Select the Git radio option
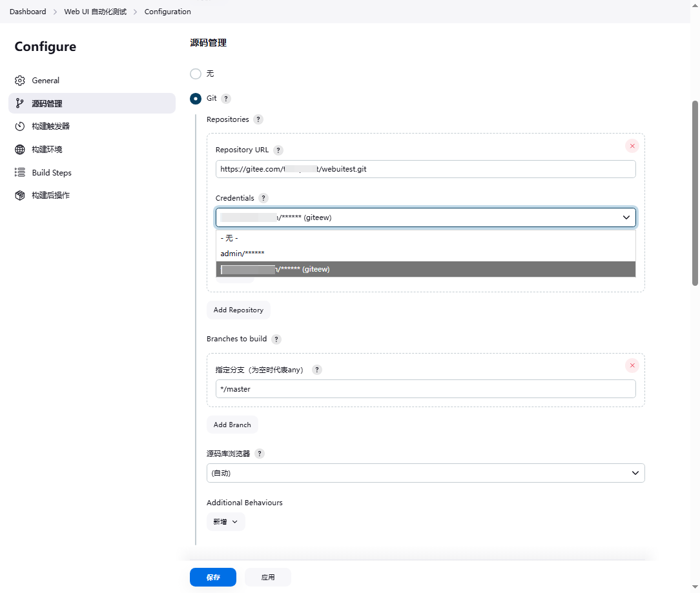The height and width of the screenshot is (593, 700). pyautogui.click(x=196, y=99)
